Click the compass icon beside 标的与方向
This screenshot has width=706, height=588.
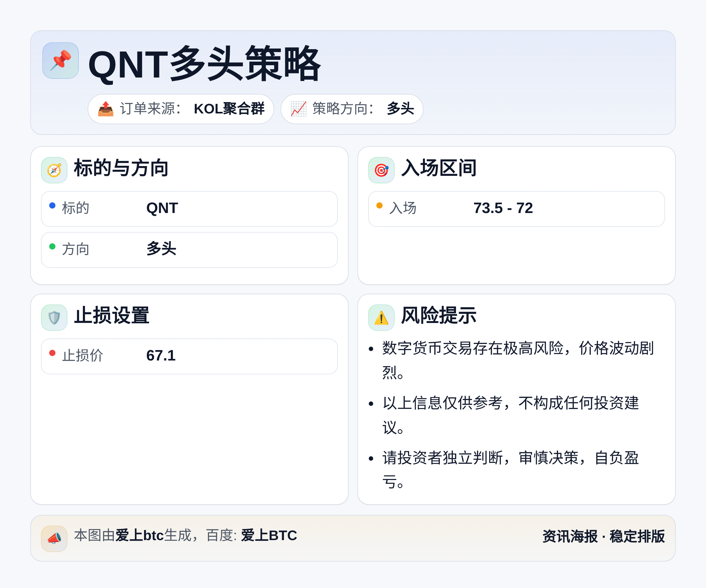pos(54,170)
